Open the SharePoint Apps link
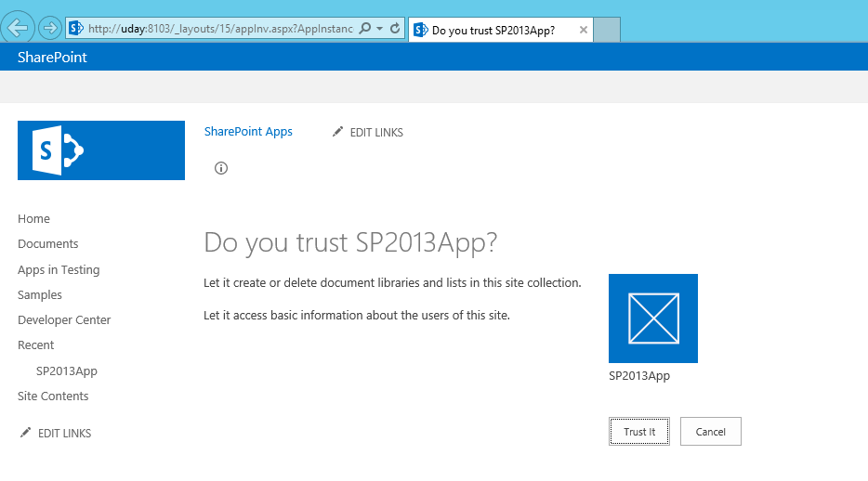The width and height of the screenshot is (868, 481). point(248,132)
